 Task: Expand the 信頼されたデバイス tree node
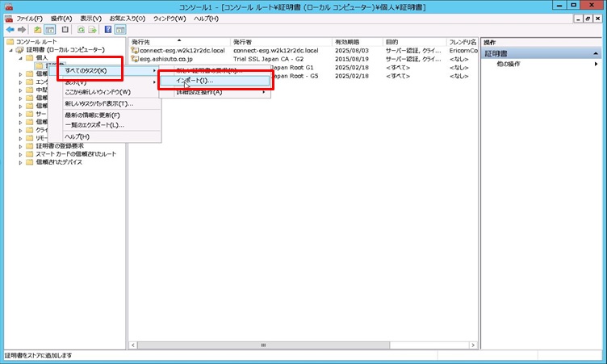point(20,161)
